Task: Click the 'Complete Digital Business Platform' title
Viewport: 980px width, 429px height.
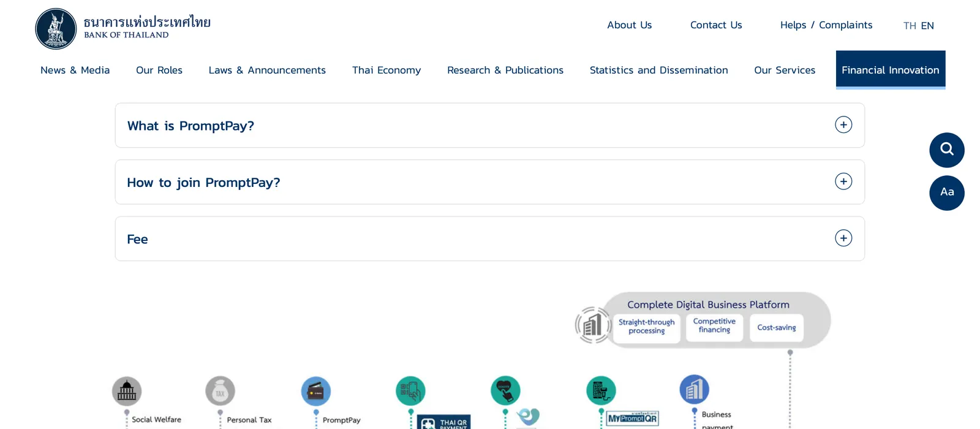Action: (x=708, y=305)
